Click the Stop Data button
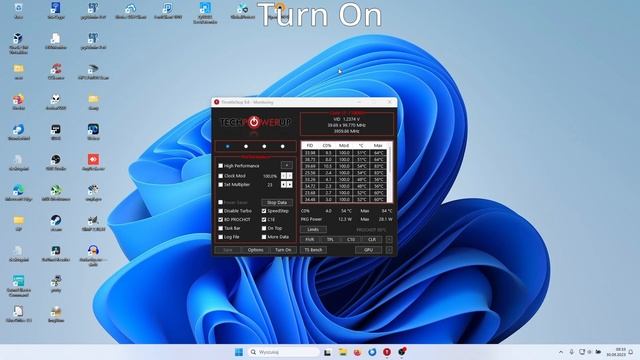 (277, 202)
